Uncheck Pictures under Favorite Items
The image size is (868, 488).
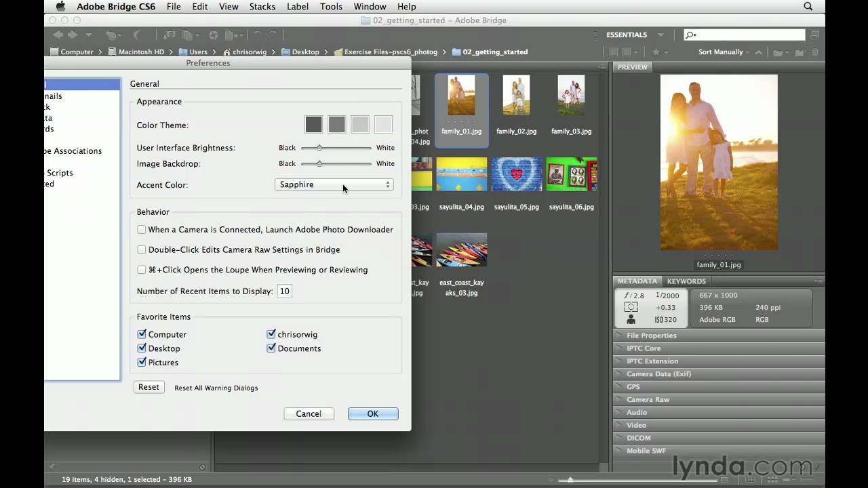pos(141,362)
